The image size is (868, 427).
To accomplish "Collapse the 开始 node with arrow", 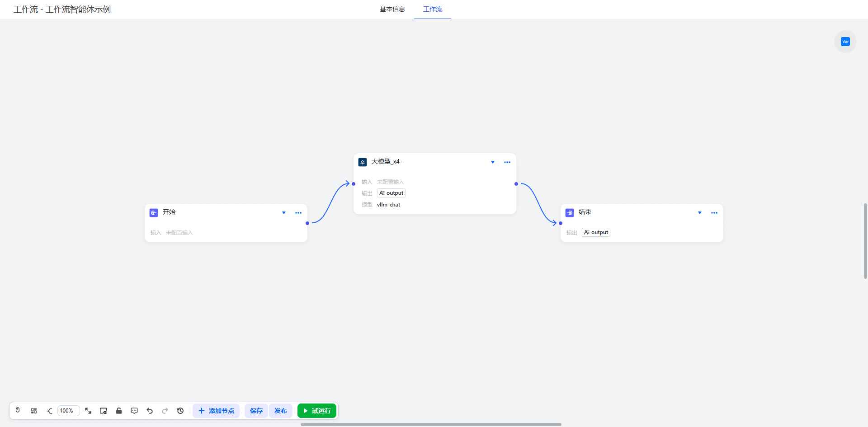I will pos(284,213).
